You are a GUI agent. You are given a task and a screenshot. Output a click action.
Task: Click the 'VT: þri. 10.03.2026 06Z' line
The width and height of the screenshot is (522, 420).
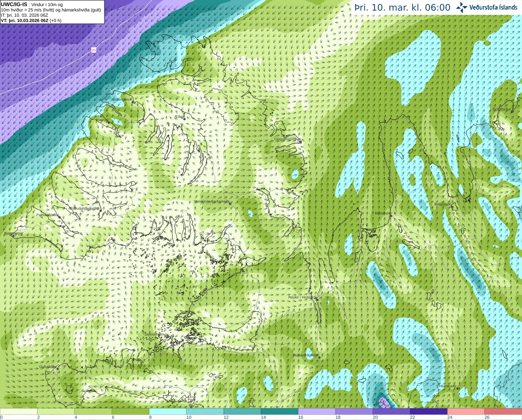coord(31,20)
